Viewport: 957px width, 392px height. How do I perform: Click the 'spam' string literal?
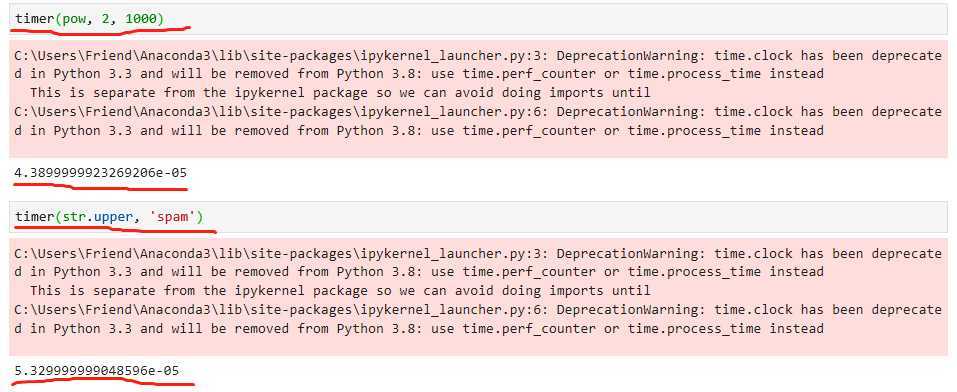point(172,217)
